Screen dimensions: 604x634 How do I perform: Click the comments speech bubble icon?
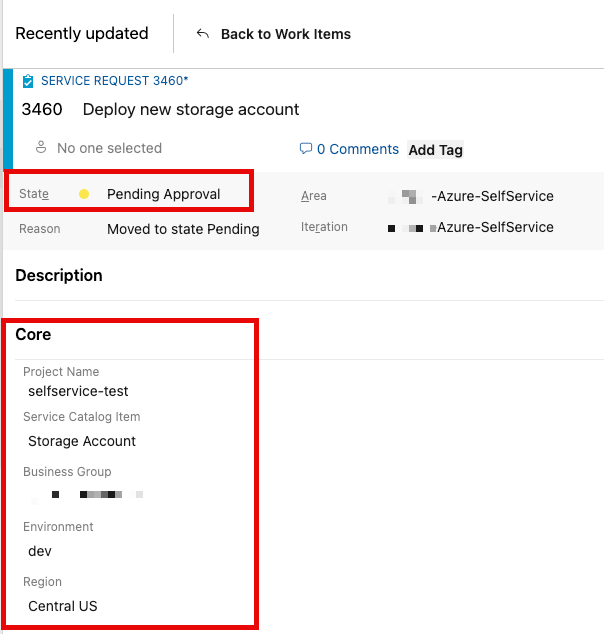pyautogui.click(x=306, y=148)
